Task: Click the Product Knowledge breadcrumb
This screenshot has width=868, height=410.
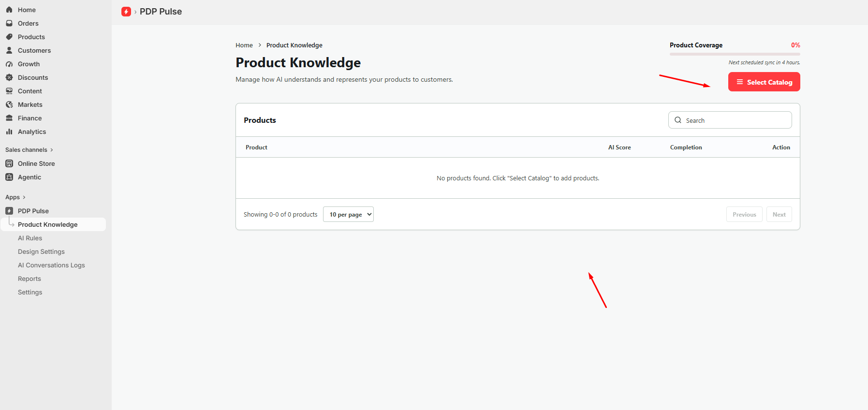Action: [x=294, y=45]
